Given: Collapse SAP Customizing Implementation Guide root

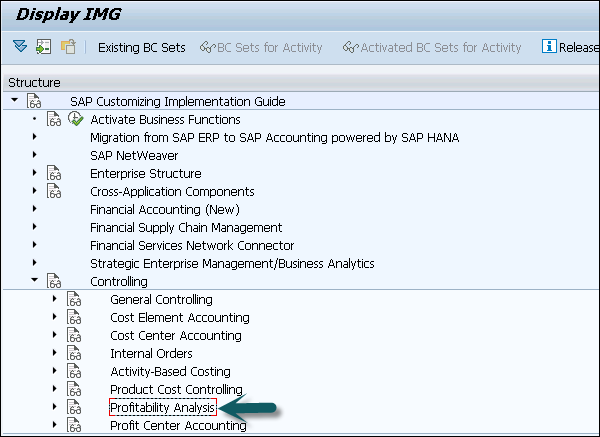Looking at the screenshot, I should click(14, 102).
